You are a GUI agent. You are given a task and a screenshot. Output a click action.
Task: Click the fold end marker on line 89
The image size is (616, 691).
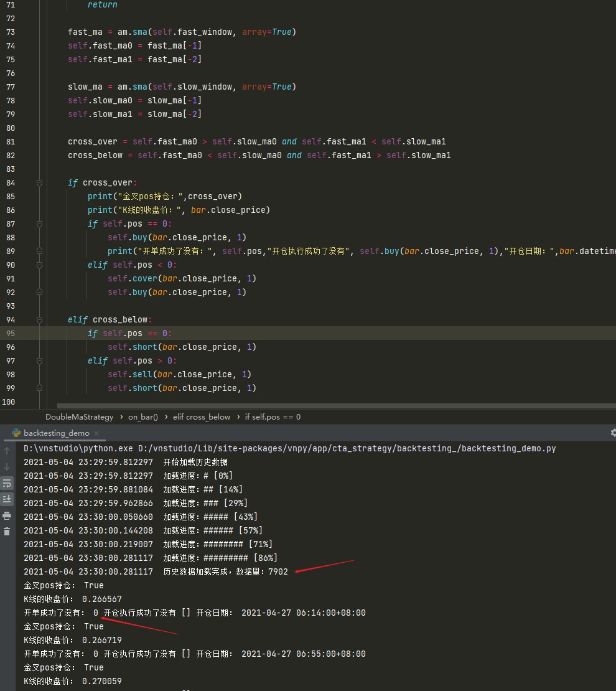[x=39, y=251]
